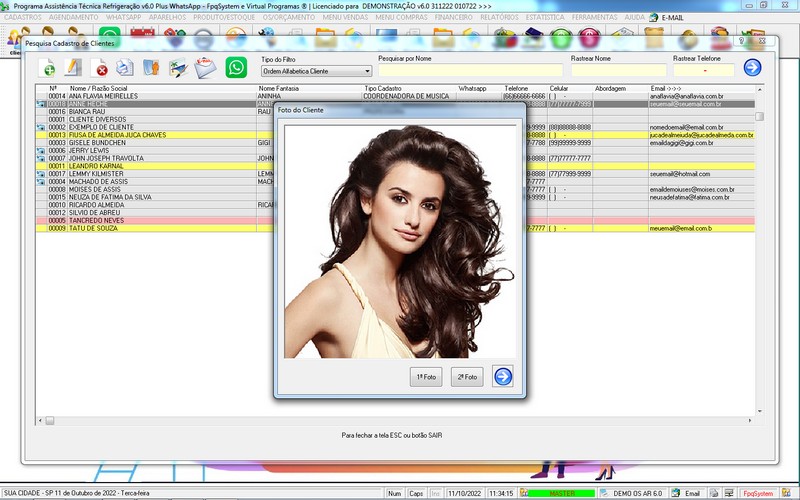Click photo indicator icon on Jerry Lewis row
The height and width of the screenshot is (500, 800).
(40, 150)
